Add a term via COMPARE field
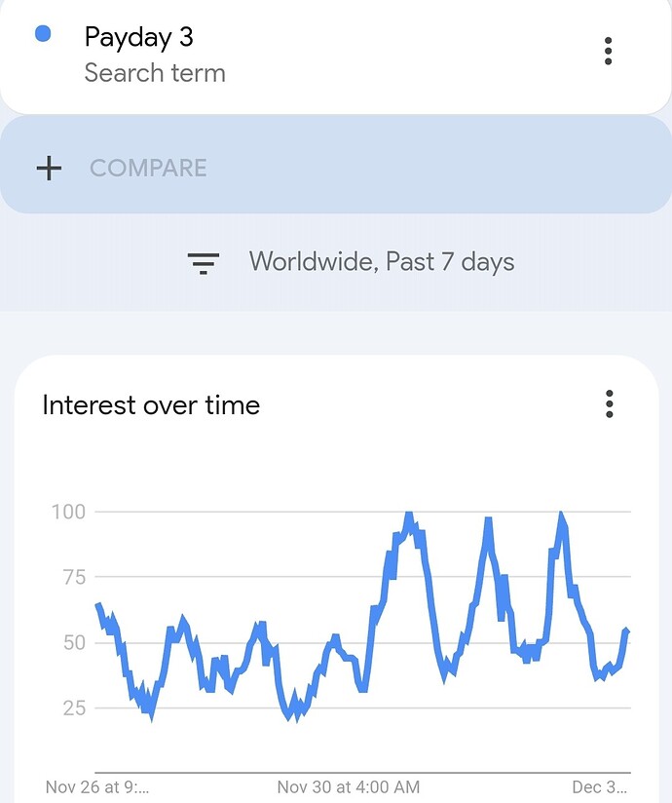The width and height of the screenshot is (672, 803). 335,165
